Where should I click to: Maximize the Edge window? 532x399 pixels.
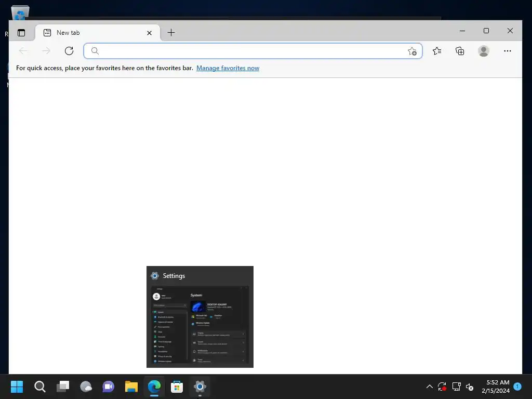click(486, 31)
